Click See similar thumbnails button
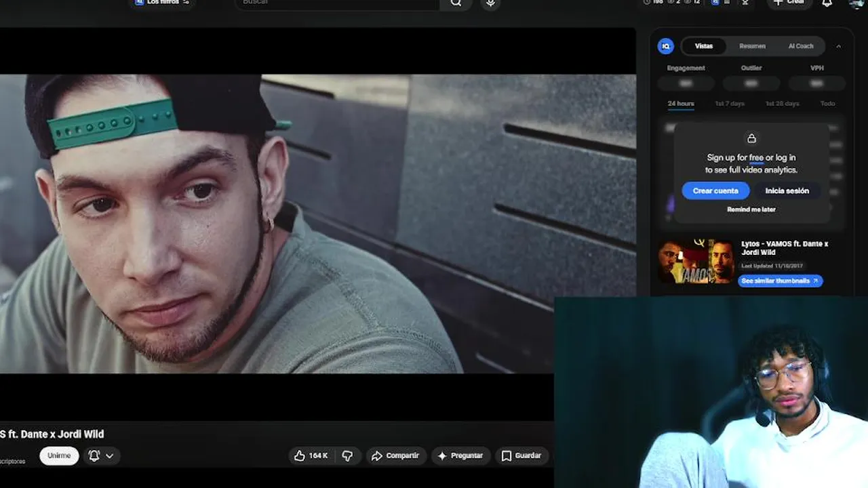The image size is (868, 488). [x=780, y=281]
